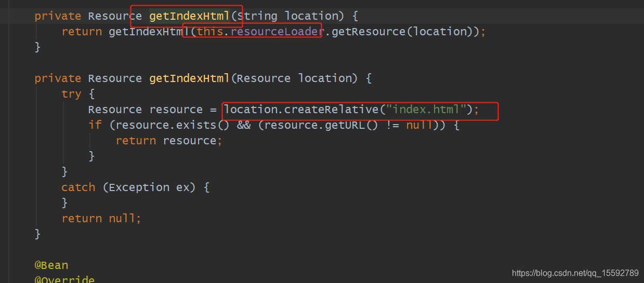The image size is (644, 283).
Task: Click the 'if' keyword
Action: coord(95,125)
